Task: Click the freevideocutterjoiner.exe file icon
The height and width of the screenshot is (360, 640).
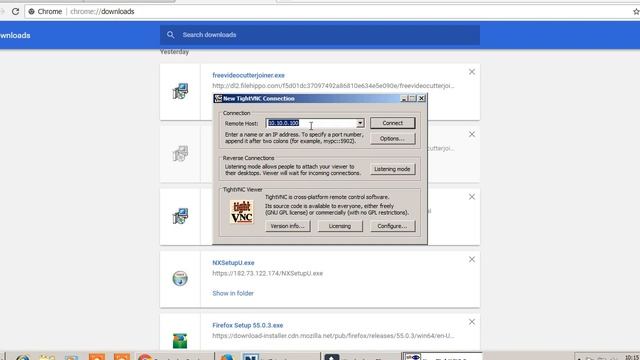Action: tap(180, 91)
